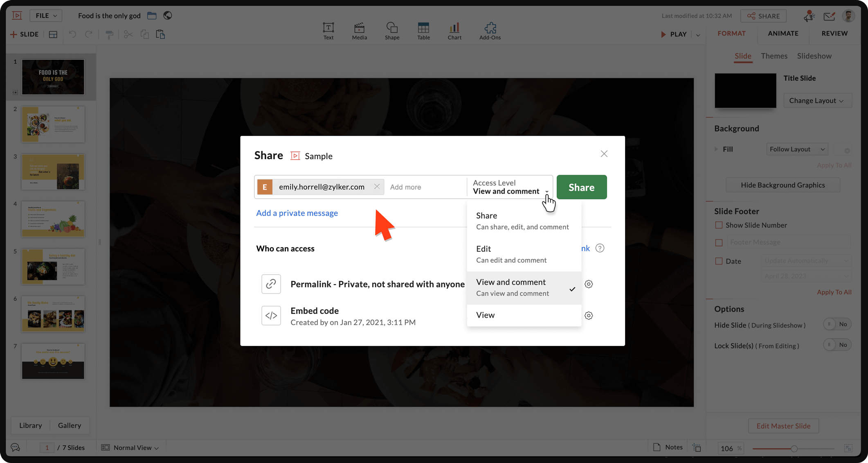Click Add a private message link
The image size is (868, 463).
pyautogui.click(x=297, y=213)
